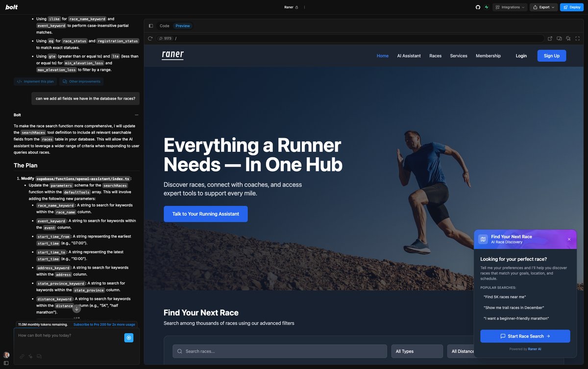Click the Login link
The image size is (588, 369).
[x=521, y=56]
